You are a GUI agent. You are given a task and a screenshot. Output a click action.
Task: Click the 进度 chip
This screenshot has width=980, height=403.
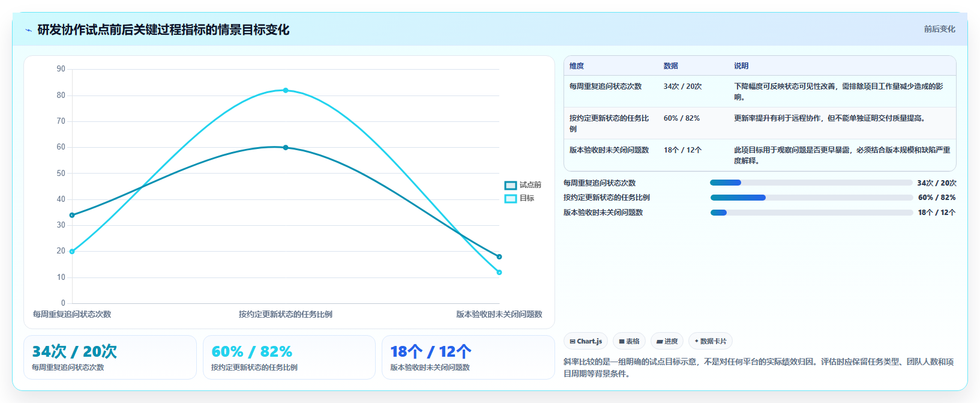[x=667, y=341]
